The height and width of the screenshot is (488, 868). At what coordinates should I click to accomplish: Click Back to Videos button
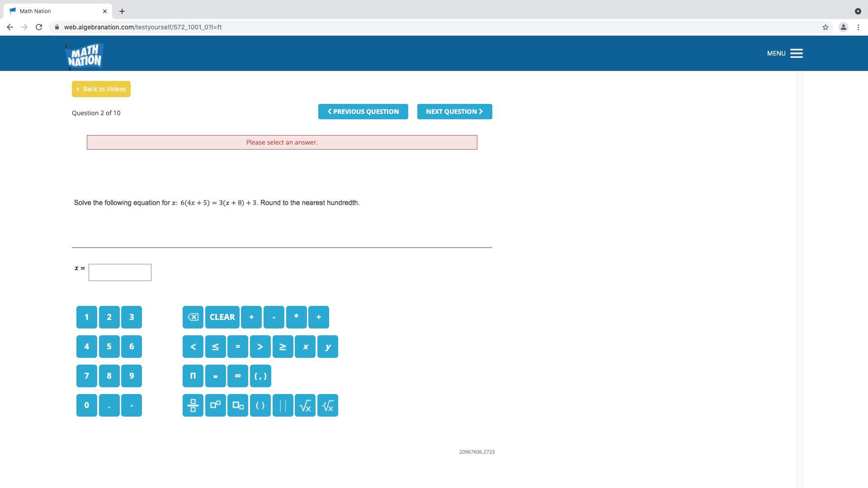(x=101, y=89)
